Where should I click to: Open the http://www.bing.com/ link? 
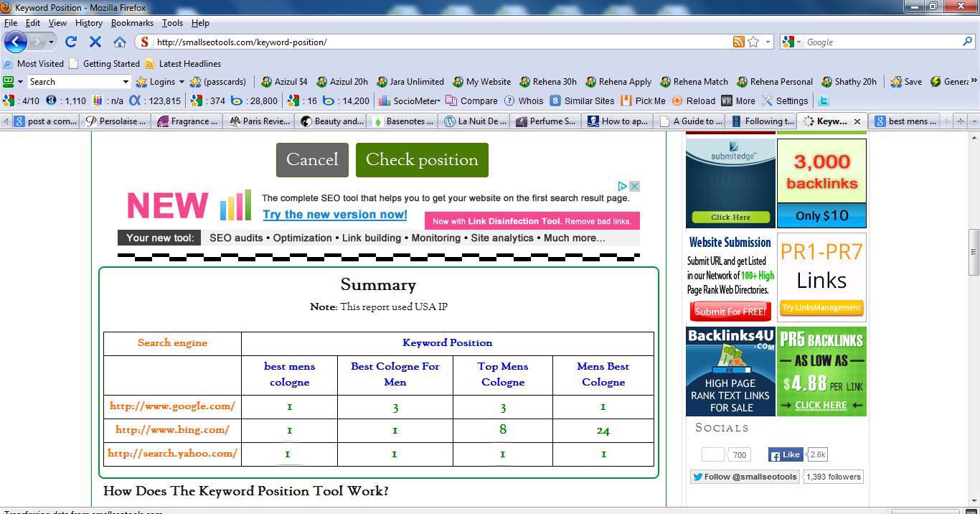[x=172, y=430]
